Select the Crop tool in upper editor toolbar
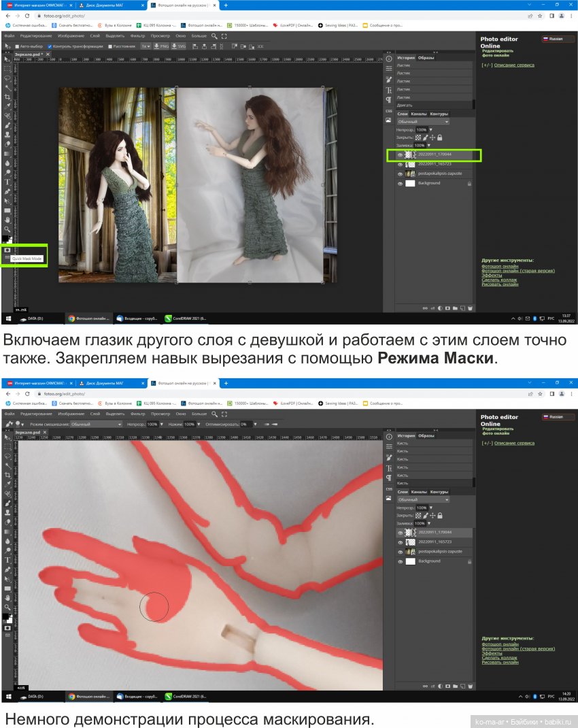Screen dimensions: 578x728 pyautogui.click(x=7, y=97)
